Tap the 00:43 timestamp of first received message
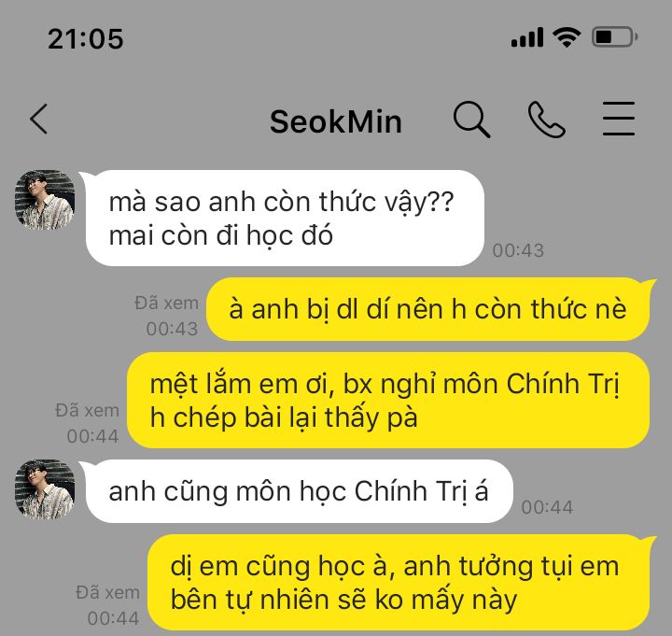The height and width of the screenshot is (636, 672). click(x=518, y=250)
